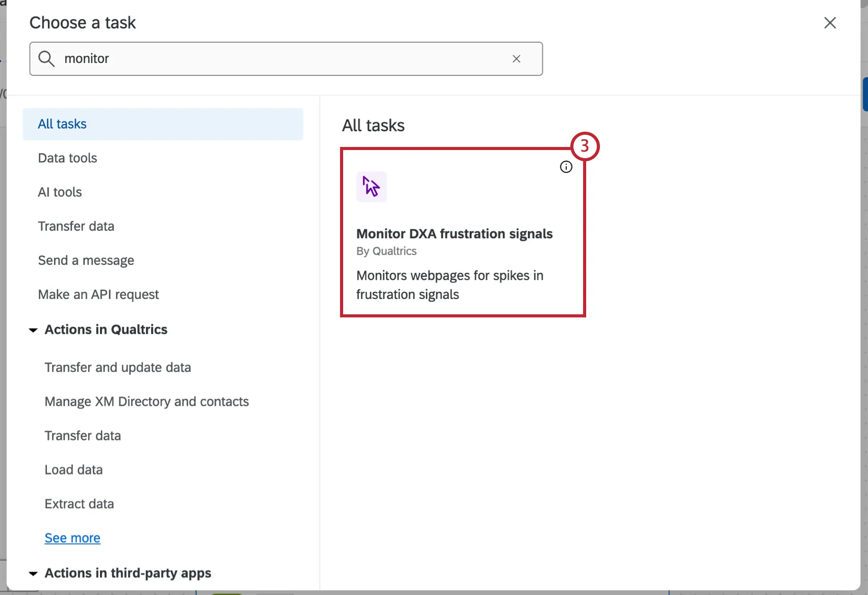Click the Monitors webpages for spikes description
868x595 pixels.
(450, 285)
